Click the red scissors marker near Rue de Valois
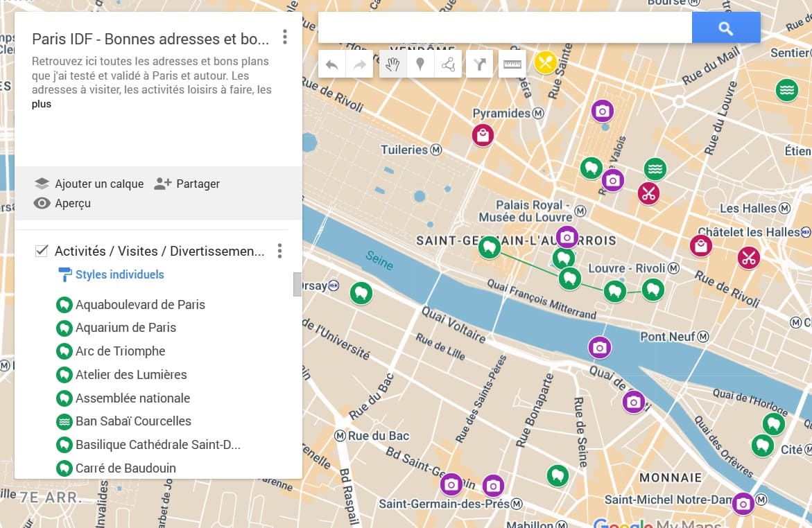Viewport: 812px width, 528px height. coord(648,194)
